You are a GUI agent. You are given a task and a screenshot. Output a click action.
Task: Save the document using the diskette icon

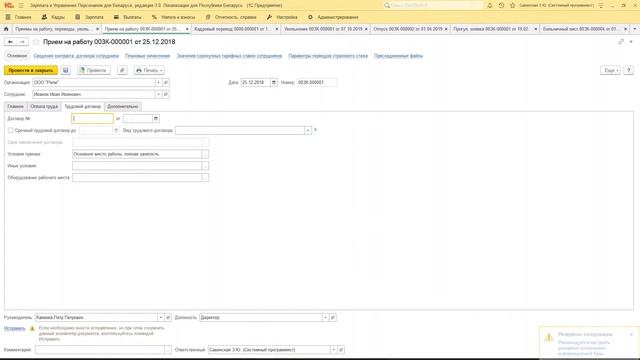tap(65, 70)
